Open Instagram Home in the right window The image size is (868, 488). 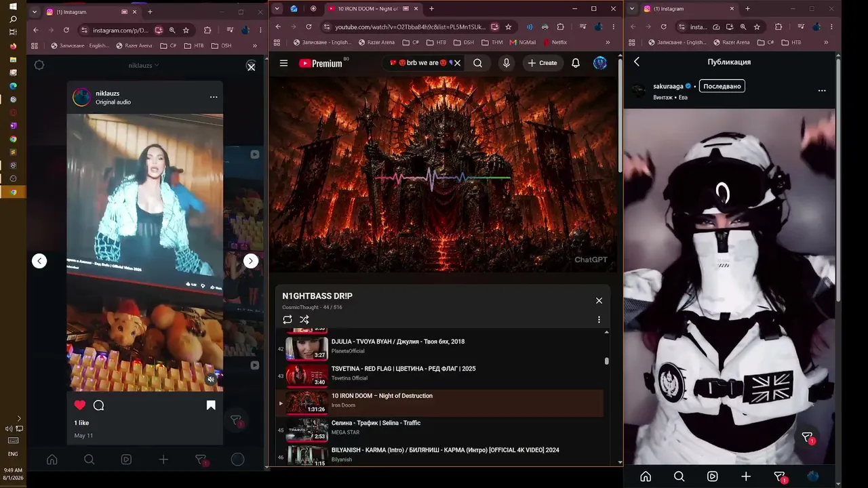click(646, 476)
